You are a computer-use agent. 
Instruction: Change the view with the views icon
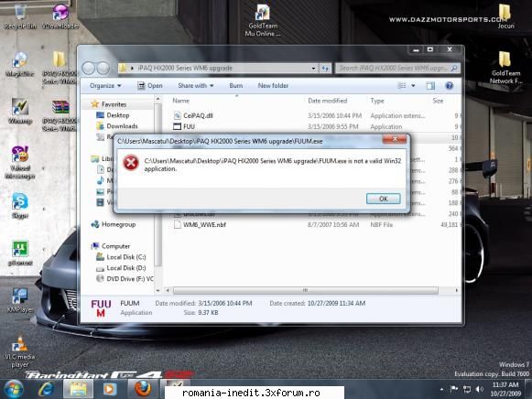click(402, 86)
